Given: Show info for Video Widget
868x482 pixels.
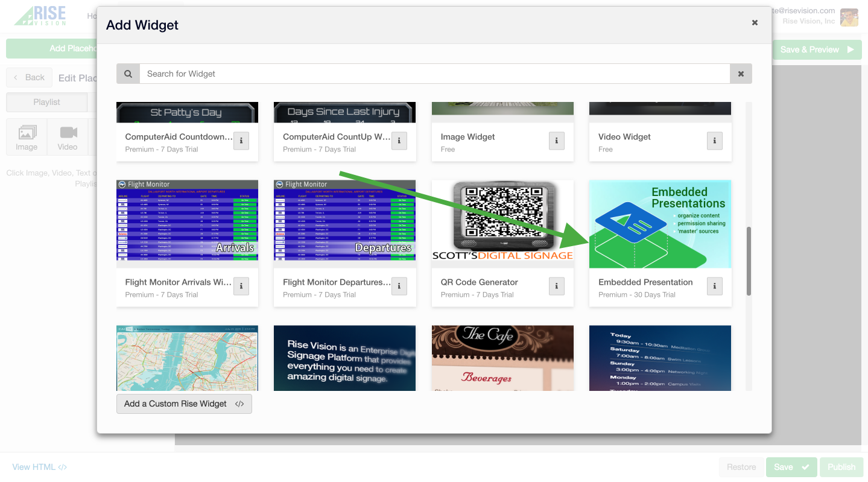Looking at the screenshot, I should tap(715, 141).
